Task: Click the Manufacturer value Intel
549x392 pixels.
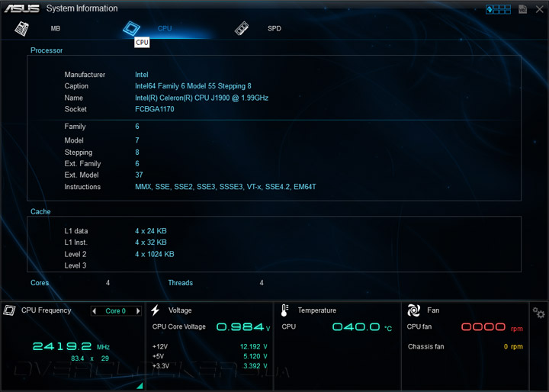Action: [x=142, y=75]
